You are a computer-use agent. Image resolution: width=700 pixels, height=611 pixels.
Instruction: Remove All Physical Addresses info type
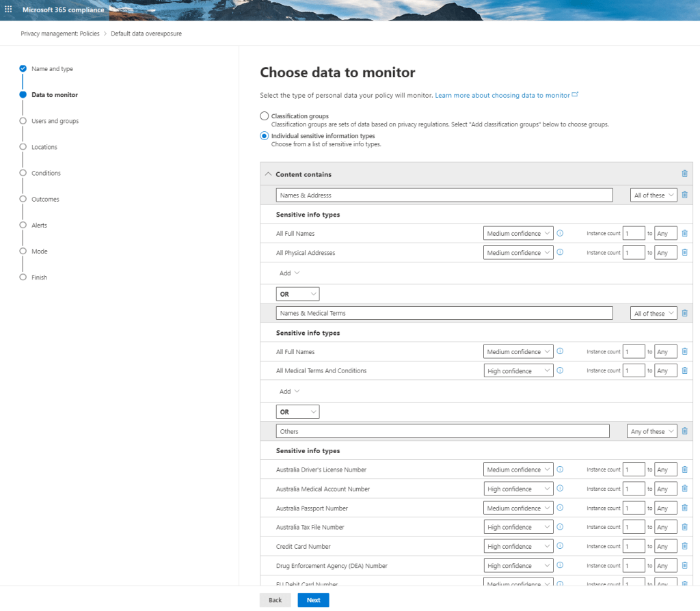click(x=684, y=253)
